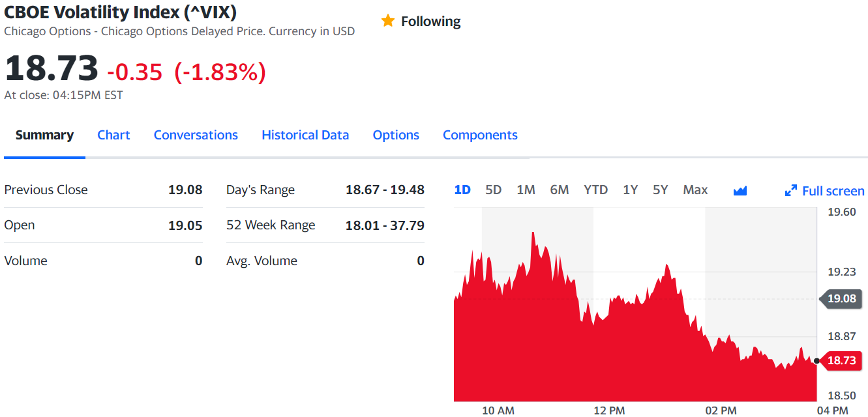Click the 19.23 y-axis label
The image size is (868, 417).
(841, 272)
